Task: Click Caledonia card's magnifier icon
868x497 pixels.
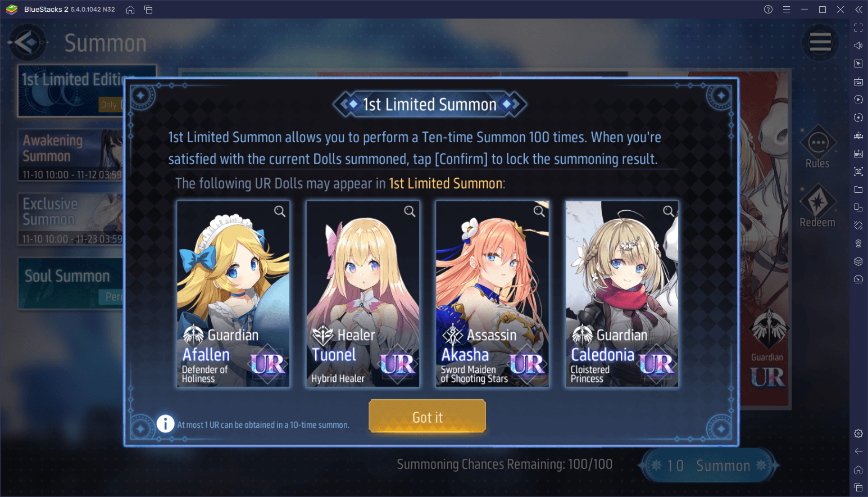Action: 669,211
